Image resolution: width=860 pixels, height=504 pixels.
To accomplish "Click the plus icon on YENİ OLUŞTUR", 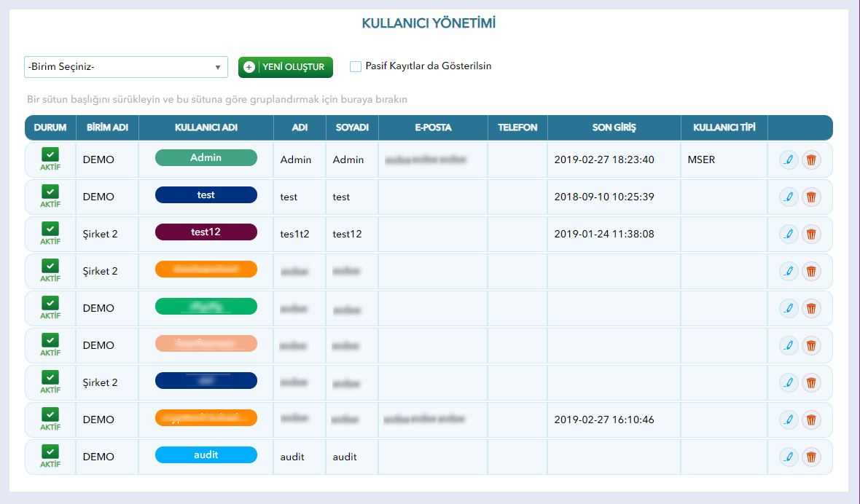I will (249, 67).
